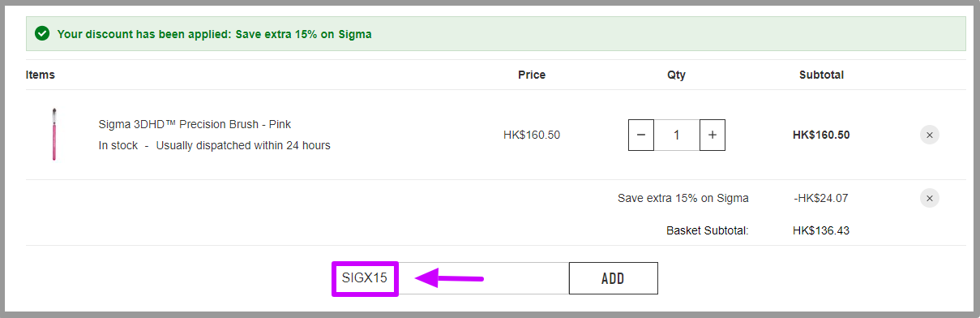Click the Subtotal column header

click(x=821, y=75)
